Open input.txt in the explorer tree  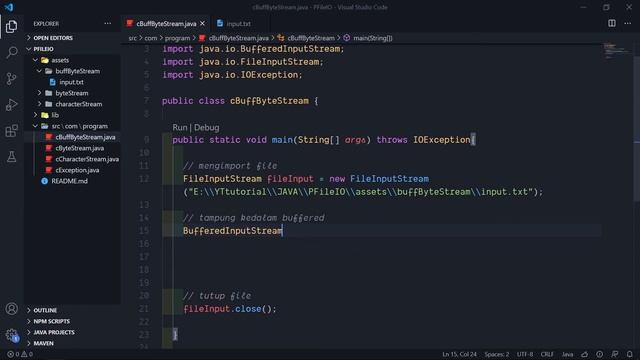tap(71, 82)
